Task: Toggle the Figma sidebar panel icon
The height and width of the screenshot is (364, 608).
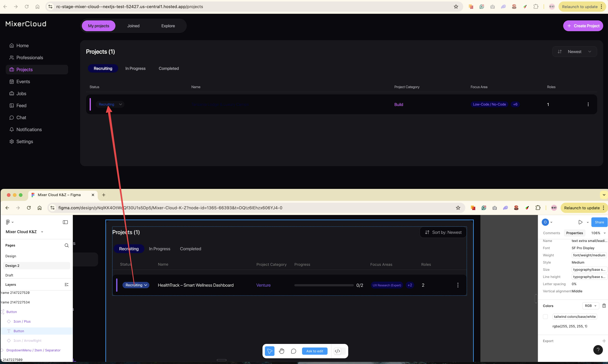Action: click(x=65, y=222)
